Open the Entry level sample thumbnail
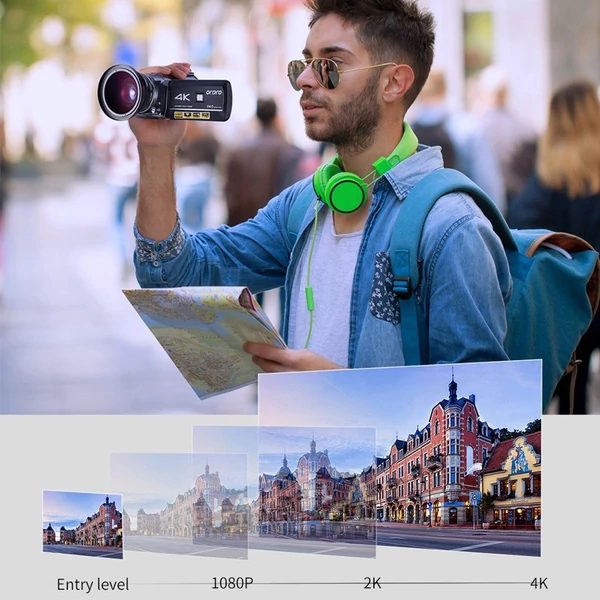 click(x=83, y=524)
